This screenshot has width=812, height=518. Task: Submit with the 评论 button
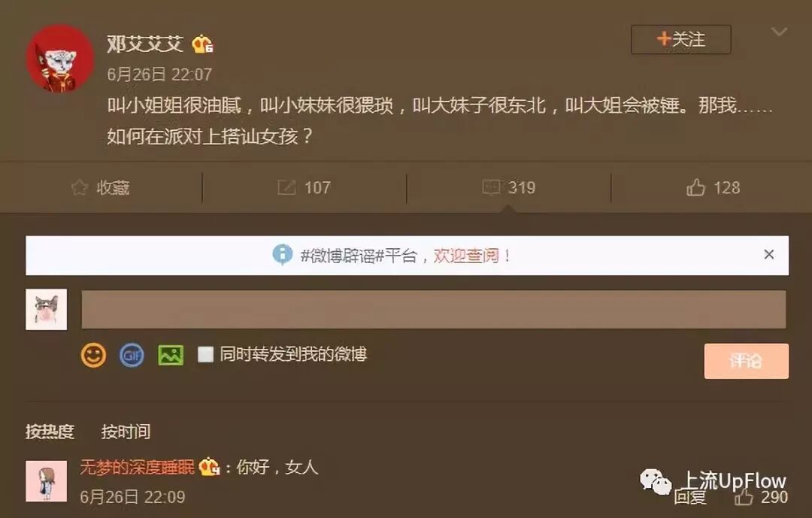(747, 361)
